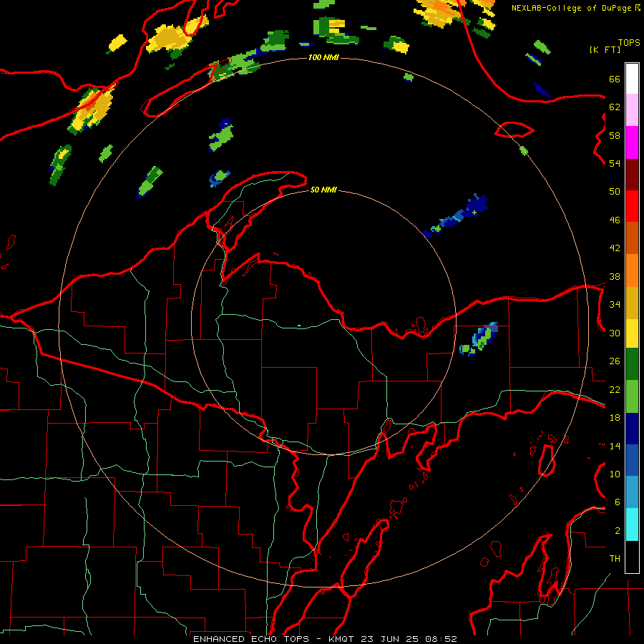This screenshot has width=644, height=644.
Task: Click the 30 value on the legend scale
Action: (615, 333)
